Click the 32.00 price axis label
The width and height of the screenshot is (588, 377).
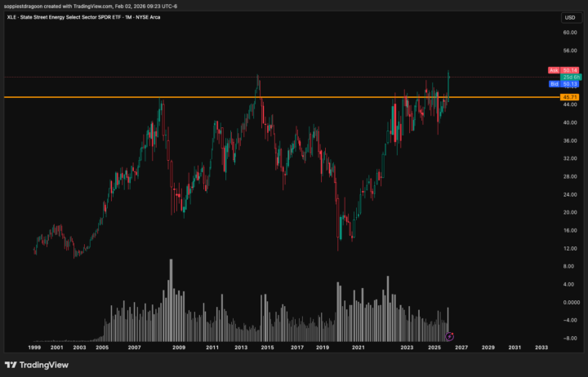pos(570,158)
